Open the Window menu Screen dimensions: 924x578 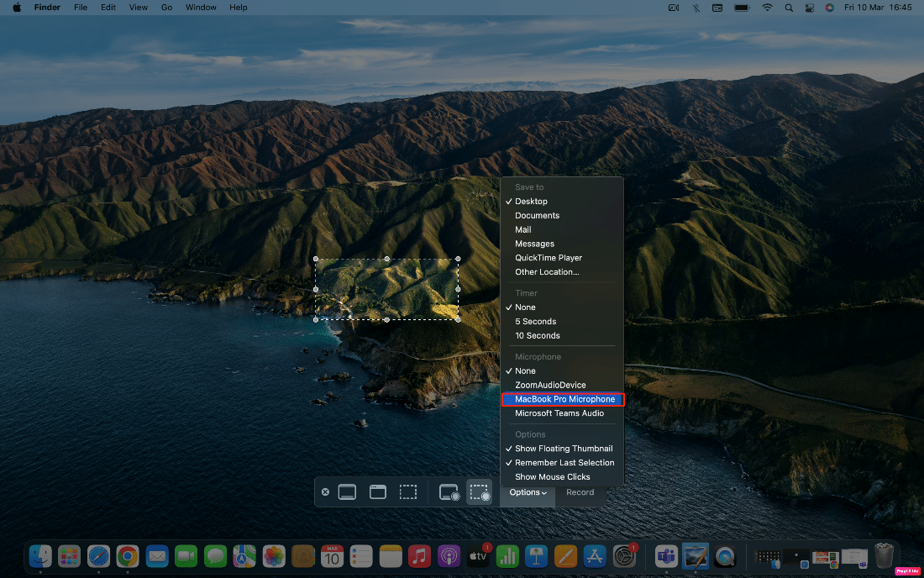201,8
